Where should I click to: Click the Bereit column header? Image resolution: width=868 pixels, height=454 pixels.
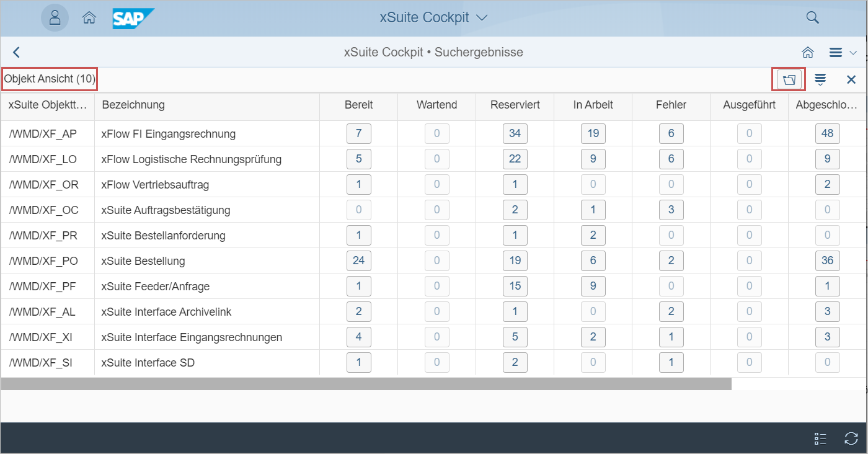358,105
